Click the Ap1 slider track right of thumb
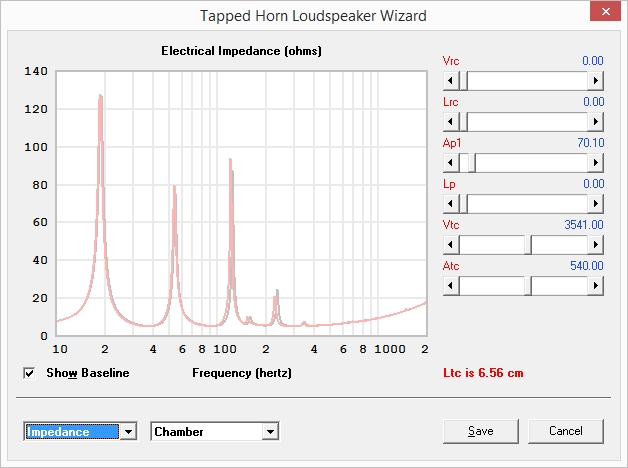Image resolution: width=628 pixels, height=468 pixels. tap(531, 163)
